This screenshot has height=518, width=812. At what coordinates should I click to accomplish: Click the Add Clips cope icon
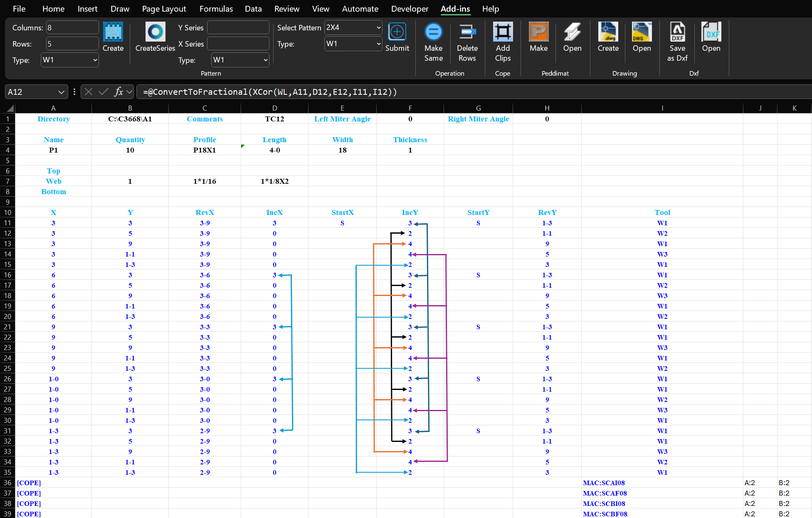[x=503, y=32]
